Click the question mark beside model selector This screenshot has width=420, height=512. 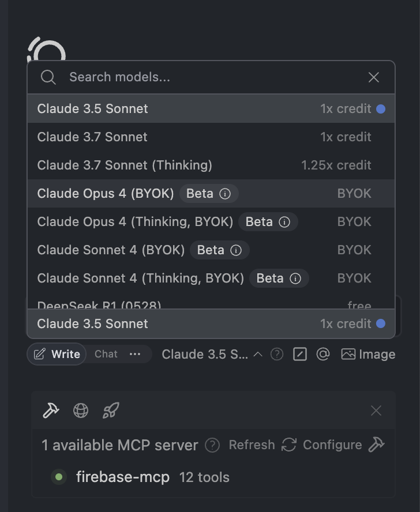click(277, 354)
